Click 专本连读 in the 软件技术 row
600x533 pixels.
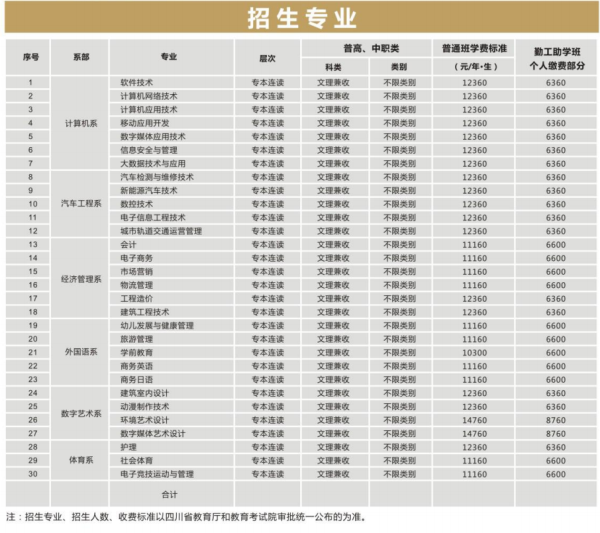[267, 83]
